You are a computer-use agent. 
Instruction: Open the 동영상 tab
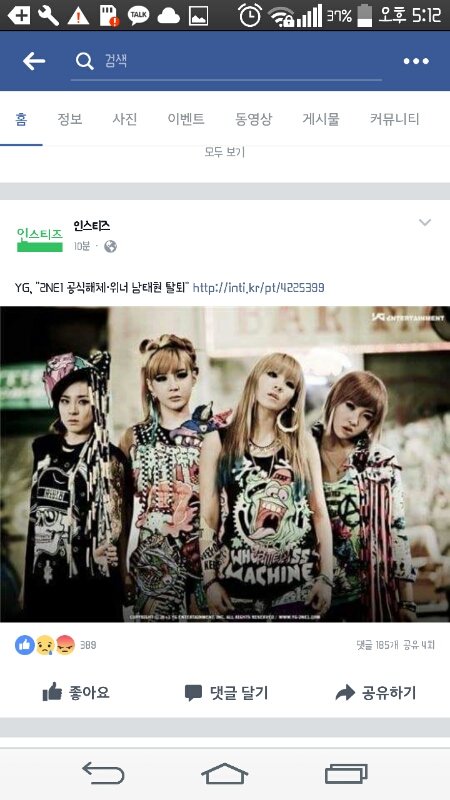(254, 119)
